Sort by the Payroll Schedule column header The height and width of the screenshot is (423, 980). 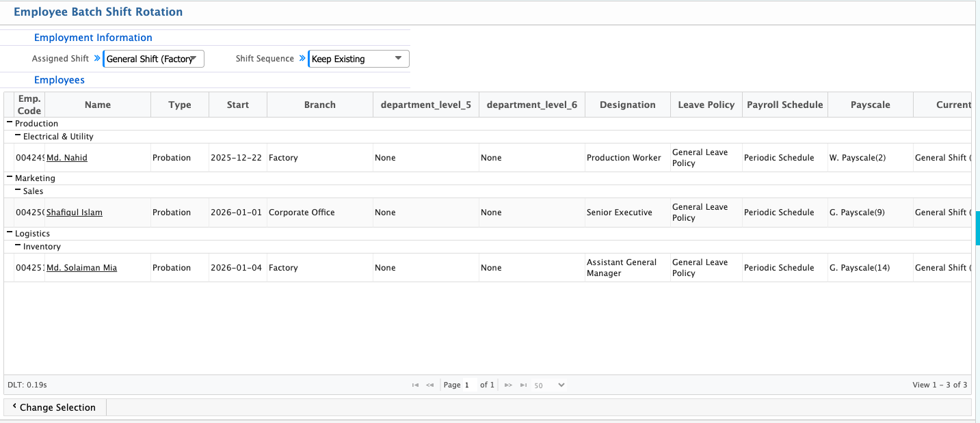[785, 105]
